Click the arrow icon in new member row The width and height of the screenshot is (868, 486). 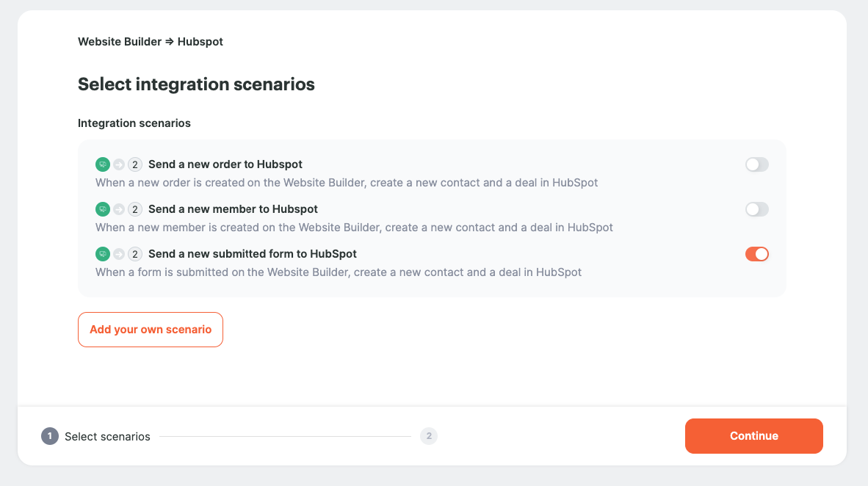119,209
